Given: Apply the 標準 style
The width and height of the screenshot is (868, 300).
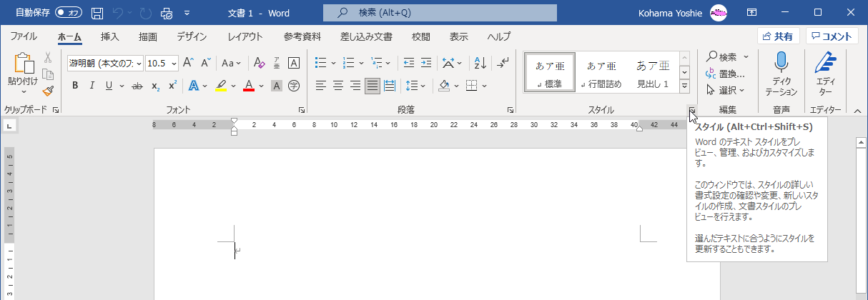Looking at the screenshot, I should click(548, 74).
